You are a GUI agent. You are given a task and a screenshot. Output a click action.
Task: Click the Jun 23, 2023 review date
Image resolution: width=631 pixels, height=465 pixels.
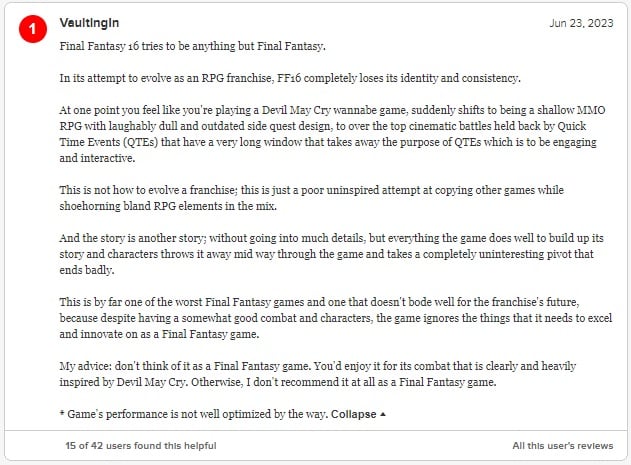[581, 23]
